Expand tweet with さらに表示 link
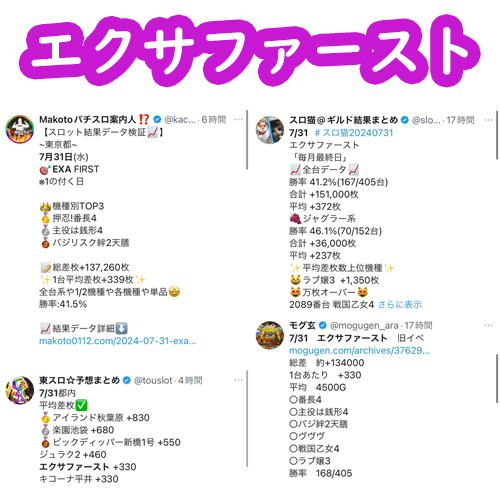 400,304
